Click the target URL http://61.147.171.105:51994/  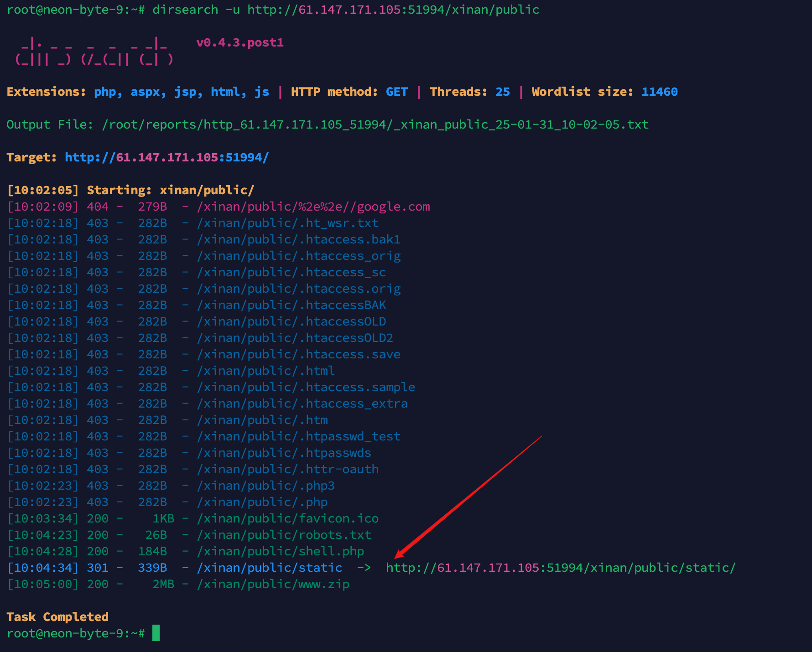166,157
